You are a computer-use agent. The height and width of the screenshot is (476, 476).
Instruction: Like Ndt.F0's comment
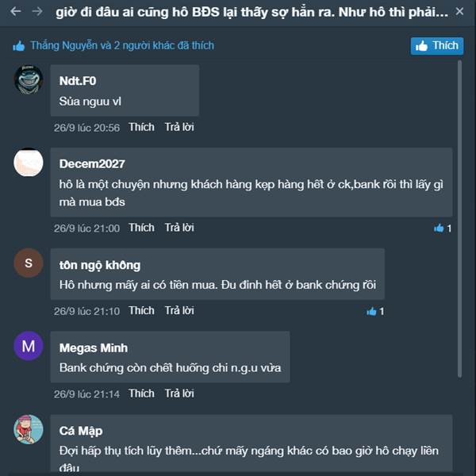(x=141, y=127)
